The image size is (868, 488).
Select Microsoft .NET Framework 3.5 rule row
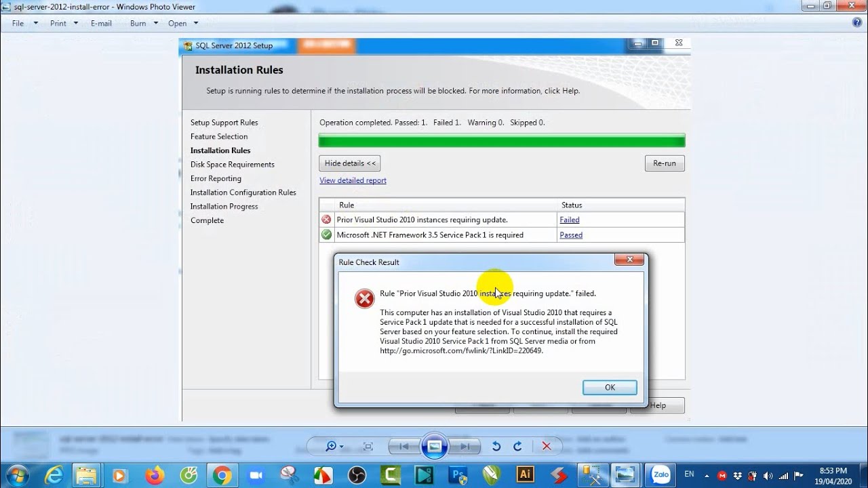pyautogui.click(x=502, y=235)
